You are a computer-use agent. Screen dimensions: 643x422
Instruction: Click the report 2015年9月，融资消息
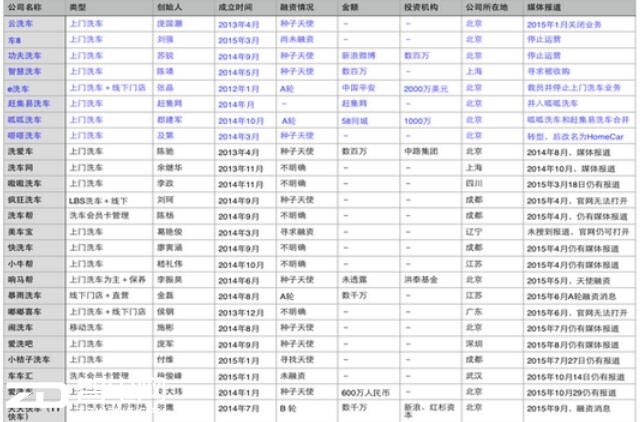click(568, 408)
